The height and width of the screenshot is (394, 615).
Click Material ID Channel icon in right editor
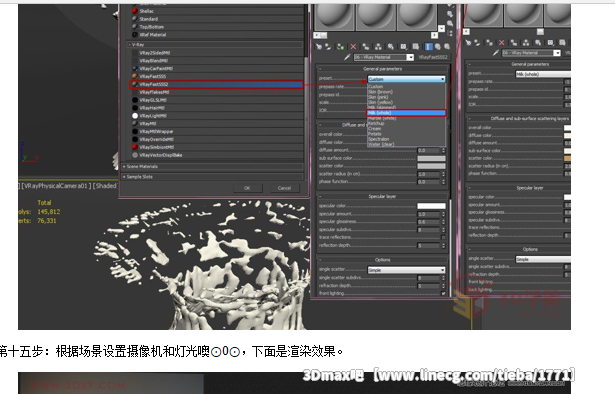(x=551, y=43)
